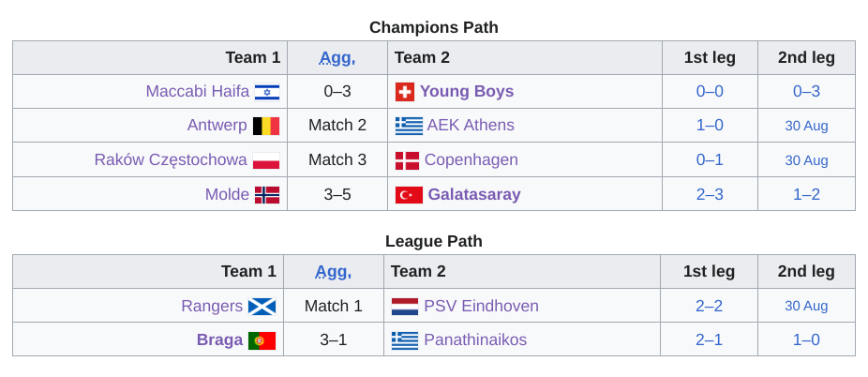Viewport: 868px width, 377px height.
Task: Open the Panathinaikos team link
Action: pos(475,339)
